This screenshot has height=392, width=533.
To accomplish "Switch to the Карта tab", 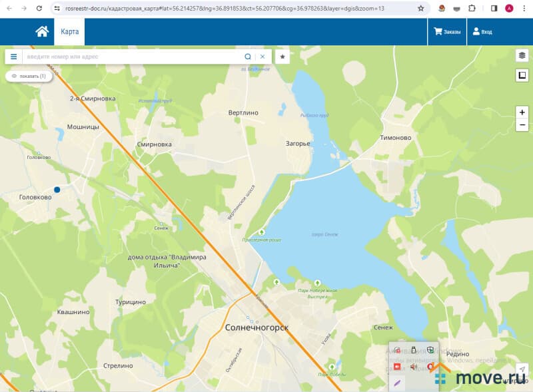I will pos(69,32).
